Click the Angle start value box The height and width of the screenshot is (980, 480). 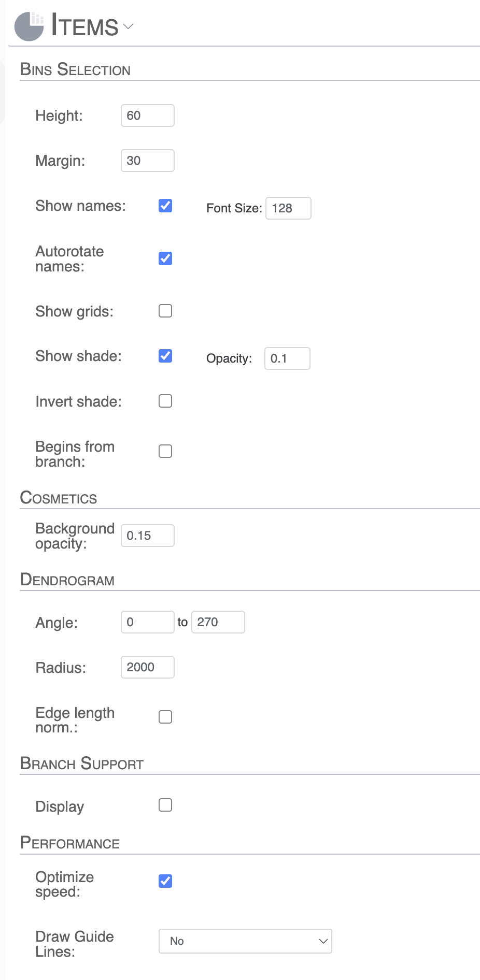click(x=147, y=622)
